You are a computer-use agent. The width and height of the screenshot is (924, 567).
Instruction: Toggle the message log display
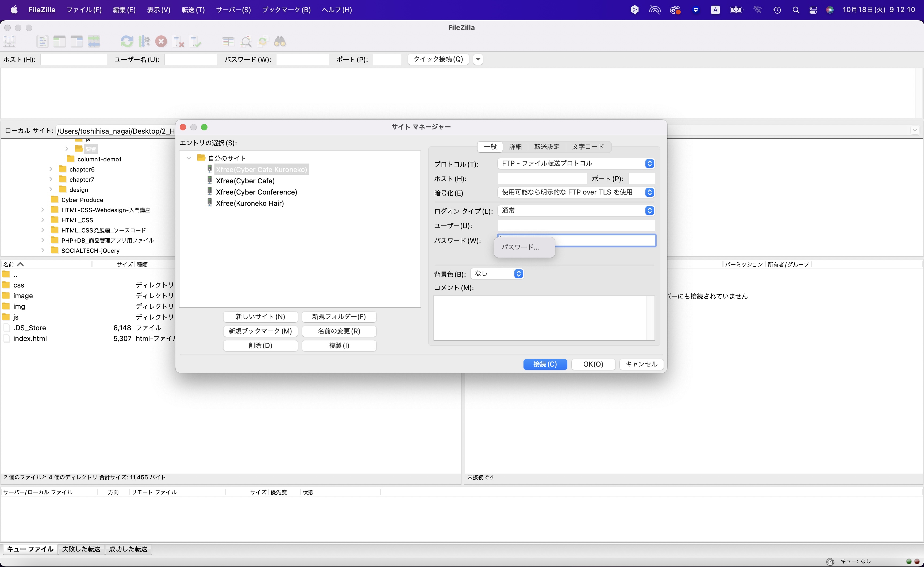pyautogui.click(x=42, y=41)
